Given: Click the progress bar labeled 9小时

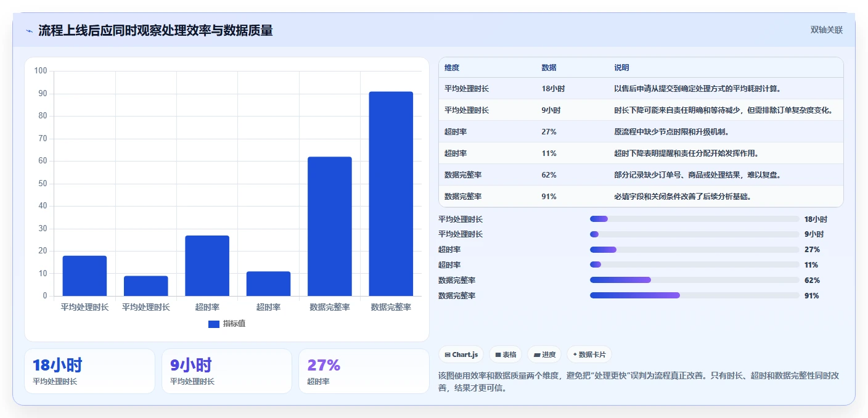Looking at the screenshot, I should 694,234.
